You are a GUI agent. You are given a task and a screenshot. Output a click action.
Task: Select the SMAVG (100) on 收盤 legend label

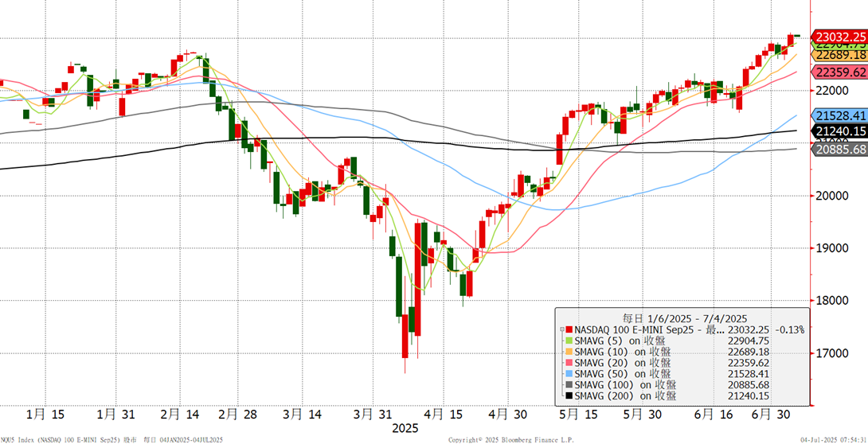[626, 385]
